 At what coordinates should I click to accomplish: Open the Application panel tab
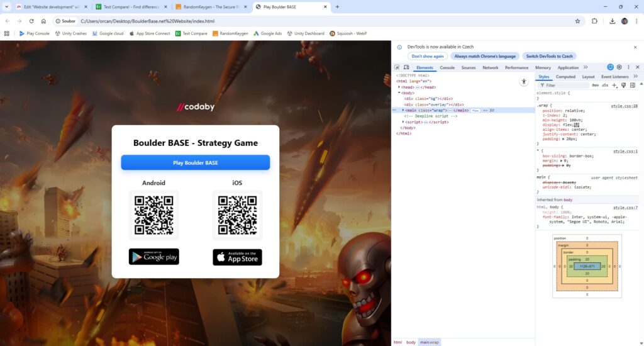[568, 67]
